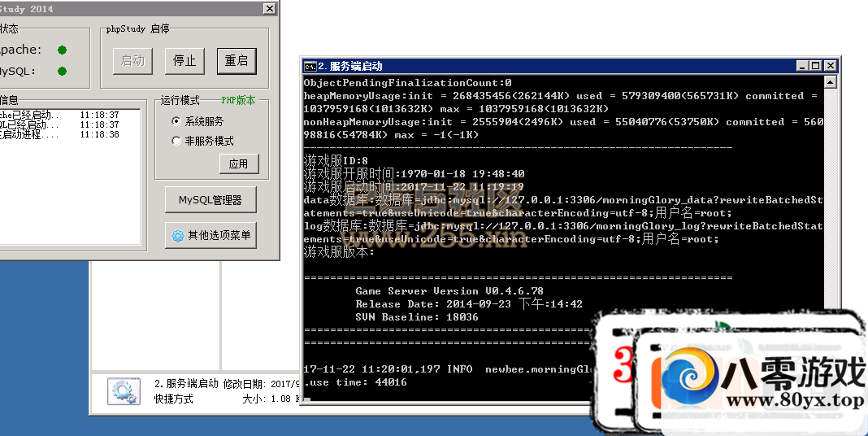Click the phpStudy 停止 (stop) button
This screenshot has height=436, width=868.
184,60
